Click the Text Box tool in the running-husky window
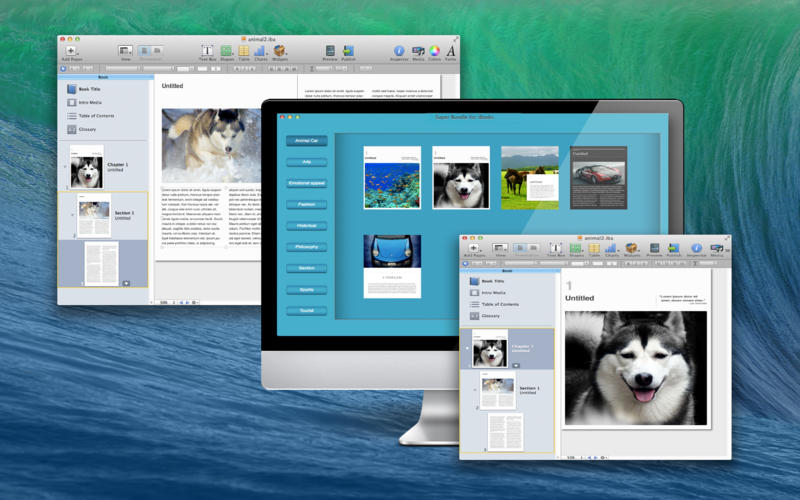800x500 pixels. coord(207,50)
